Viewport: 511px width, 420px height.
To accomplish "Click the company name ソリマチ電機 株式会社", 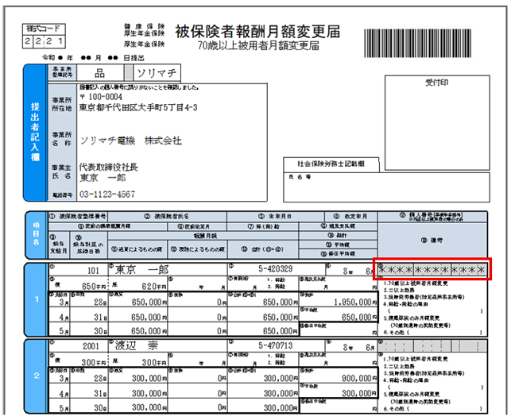I will 131,141.
